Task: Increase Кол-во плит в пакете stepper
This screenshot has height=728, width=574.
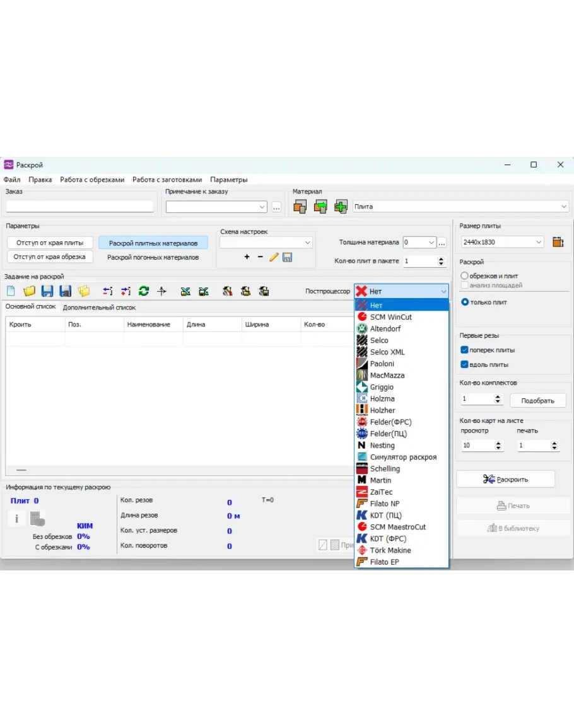Action: pyautogui.click(x=441, y=258)
